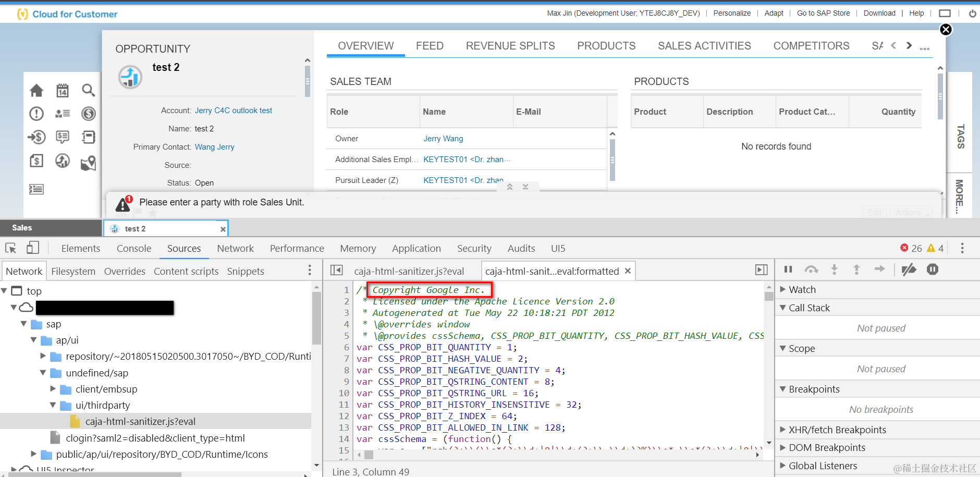Viewport: 980px width, 477px height.
Task: Open the DevTools three-dot customize menu
Action: [x=962, y=248]
